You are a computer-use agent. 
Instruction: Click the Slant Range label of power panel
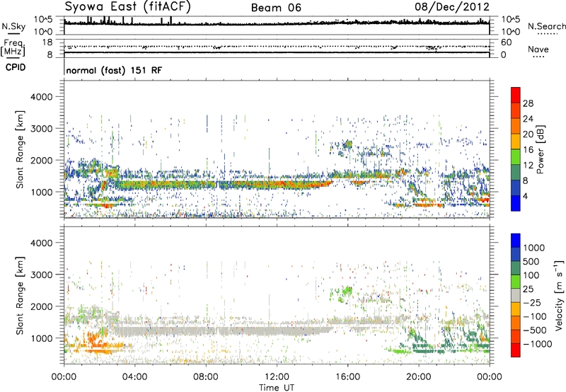pos(20,149)
